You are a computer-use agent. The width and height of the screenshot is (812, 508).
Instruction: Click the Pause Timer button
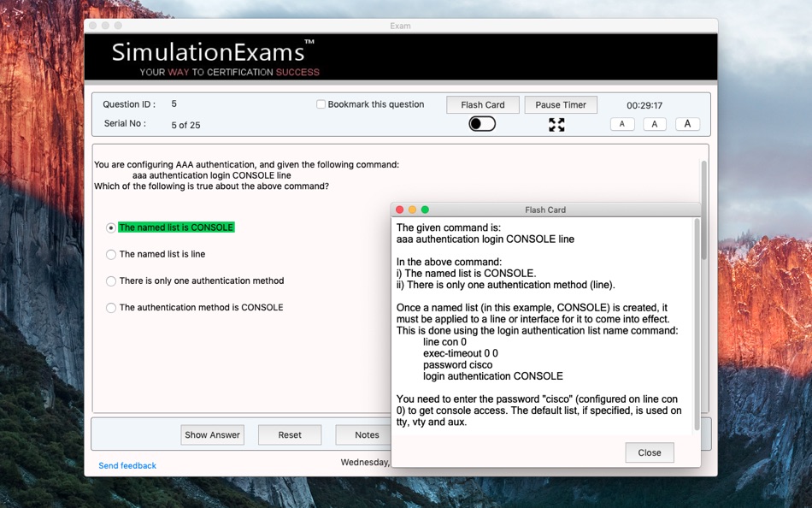point(561,104)
